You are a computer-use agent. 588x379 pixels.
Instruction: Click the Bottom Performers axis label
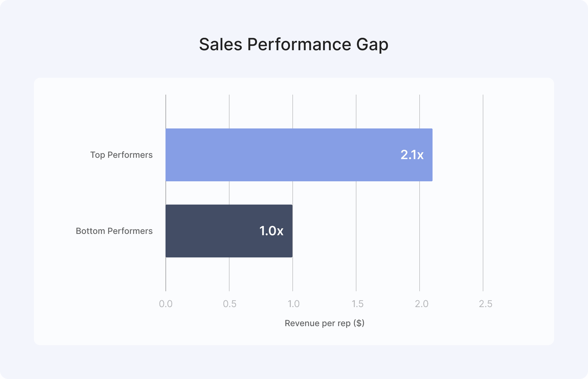point(114,231)
